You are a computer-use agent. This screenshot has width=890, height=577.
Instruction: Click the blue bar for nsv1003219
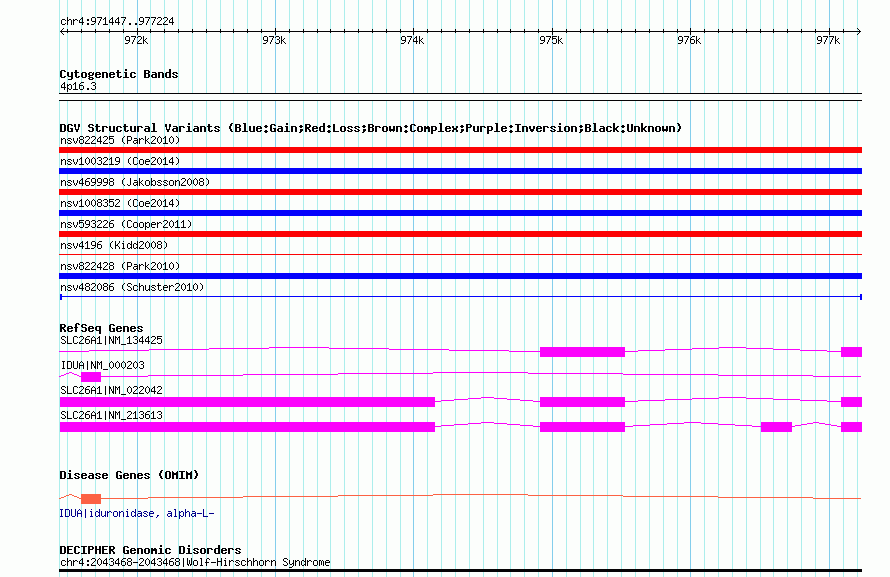460,171
